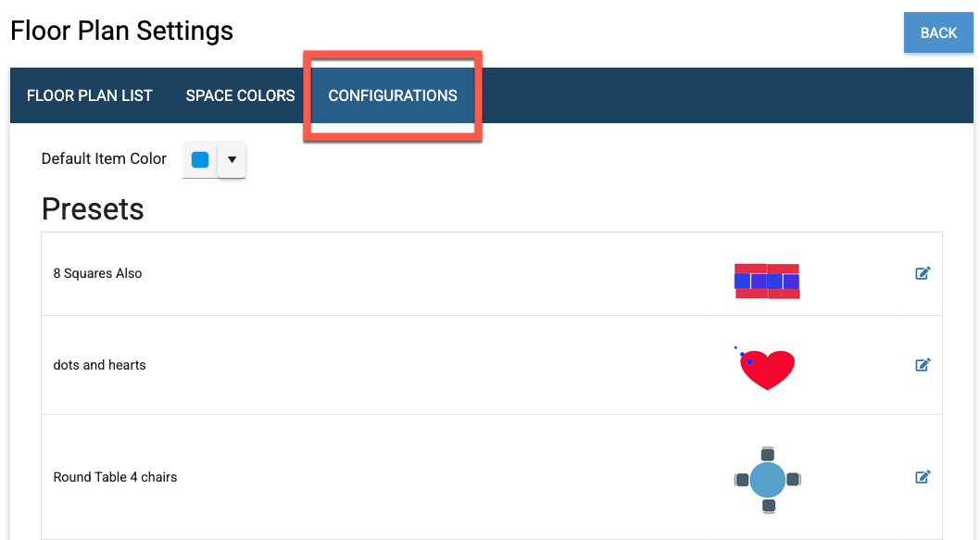Image resolution: width=980 pixels, height=540 pixels.
Task: Click edit icon for Round Table 4 chairs
Action: pyautogui.click(x=923, y=477)
